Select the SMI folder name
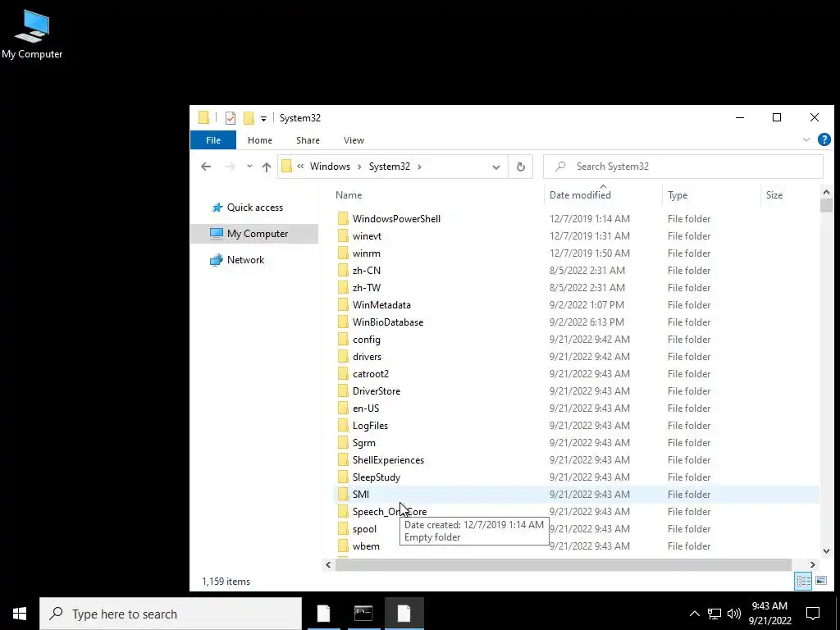This screenshot has height=630, width=840. tap(361, 495)
